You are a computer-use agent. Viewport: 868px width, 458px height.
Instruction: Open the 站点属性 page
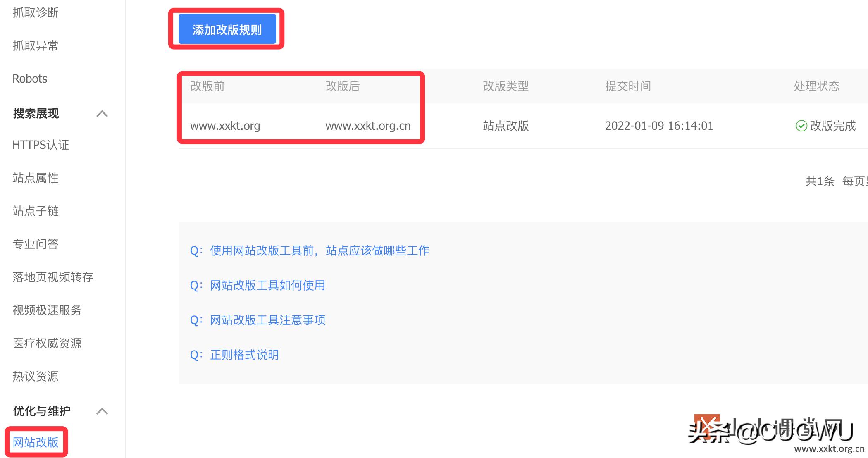click(x=35, y=178)
